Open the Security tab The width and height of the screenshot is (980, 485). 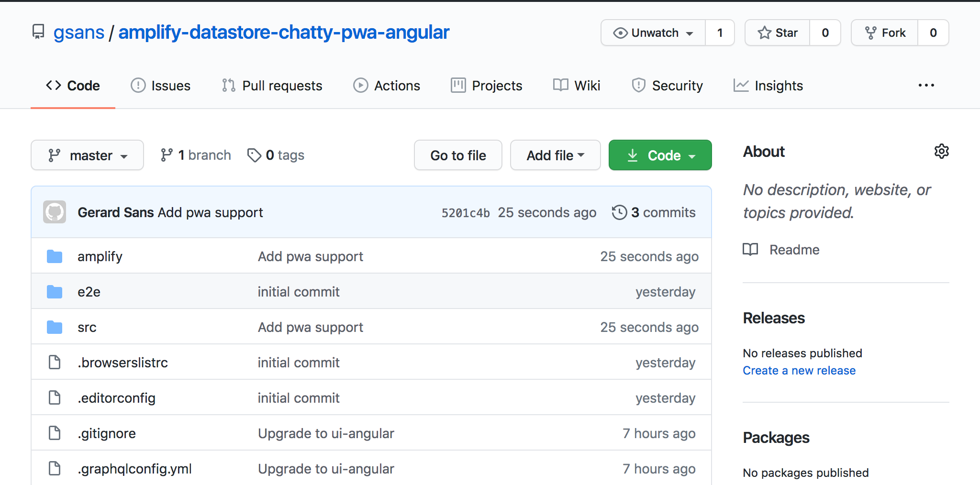[667, 86]
